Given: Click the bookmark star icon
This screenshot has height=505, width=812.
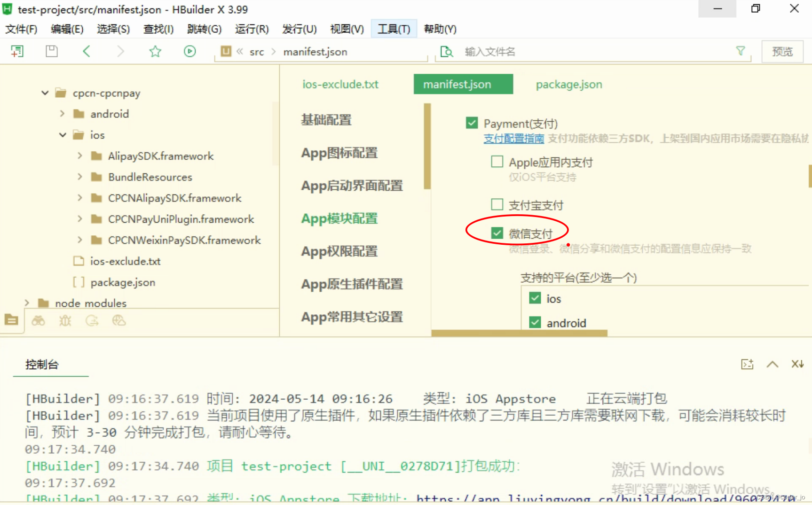Looking at the screenshot, I should pos(155,51).
